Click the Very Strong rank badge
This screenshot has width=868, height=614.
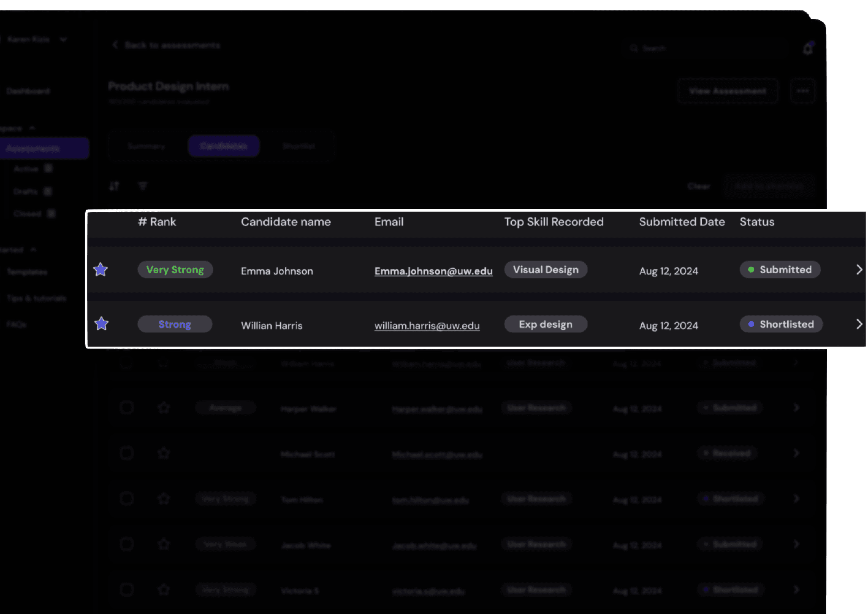point(175,270)
